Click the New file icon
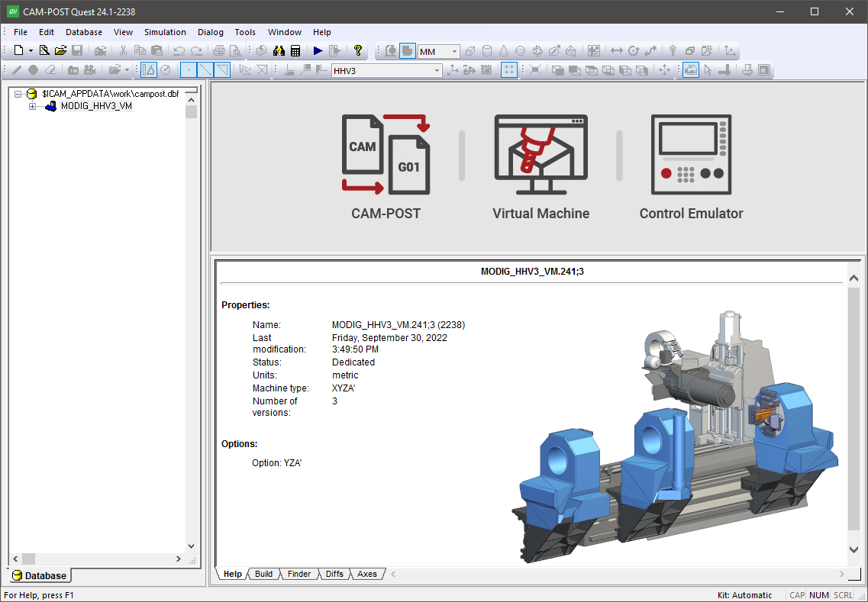This screenshot has width=868, height=602. [19, 51]
